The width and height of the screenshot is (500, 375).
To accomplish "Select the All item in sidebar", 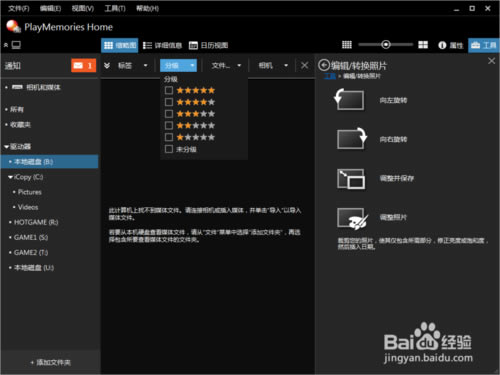I will point(17,109).
